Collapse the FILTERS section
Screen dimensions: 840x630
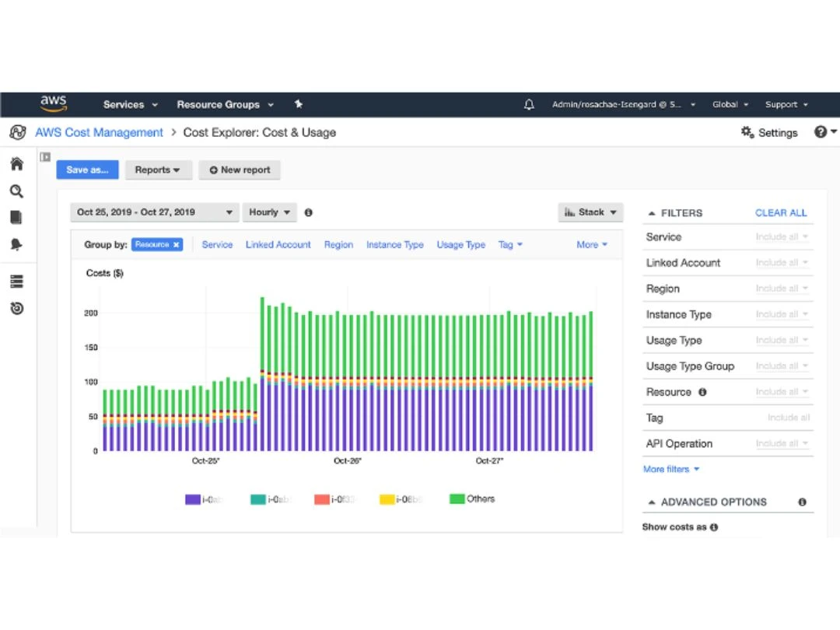coord(676,213)
